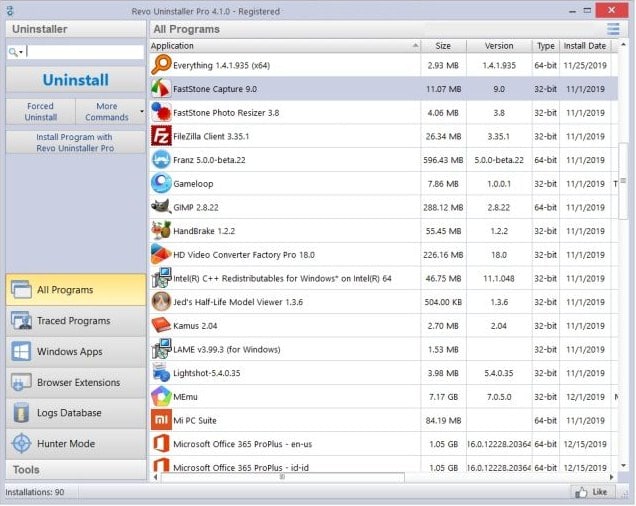The width and height of the screenshot is (636, 506).
Task: Expand the Tools panel header
Action: pos(76,469)
